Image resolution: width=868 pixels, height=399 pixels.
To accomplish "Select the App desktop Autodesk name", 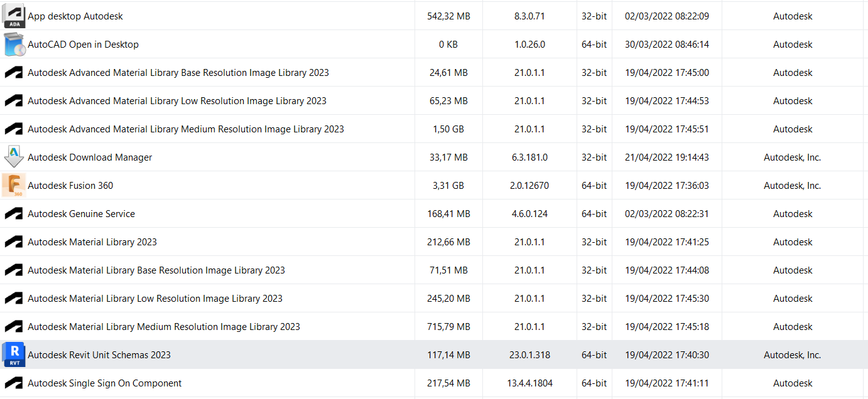I will [x=75, y=16].
